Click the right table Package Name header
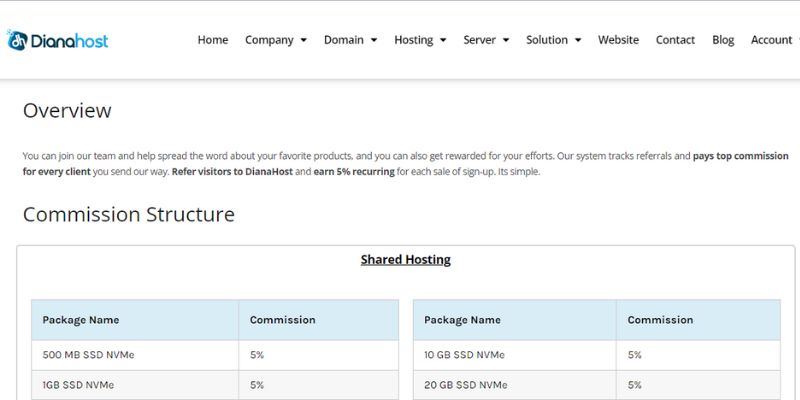This screenshot has width=800, height=400. tap(515, 320)
